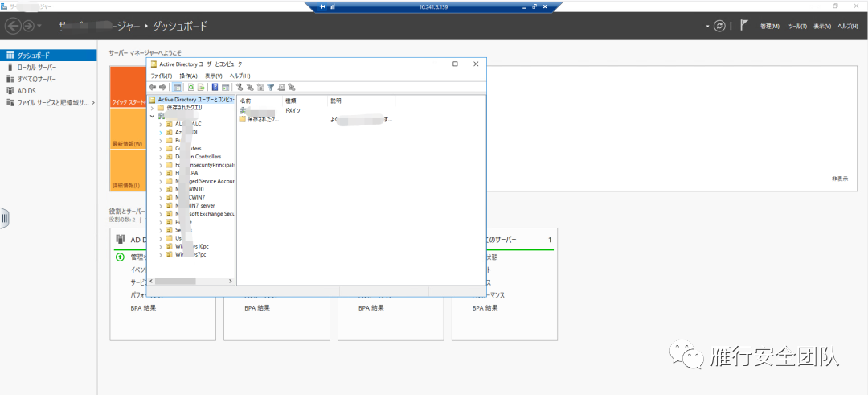868x395 pixels.
Task: Collapse the domain node in the tree
Action: tap(152, 117)
